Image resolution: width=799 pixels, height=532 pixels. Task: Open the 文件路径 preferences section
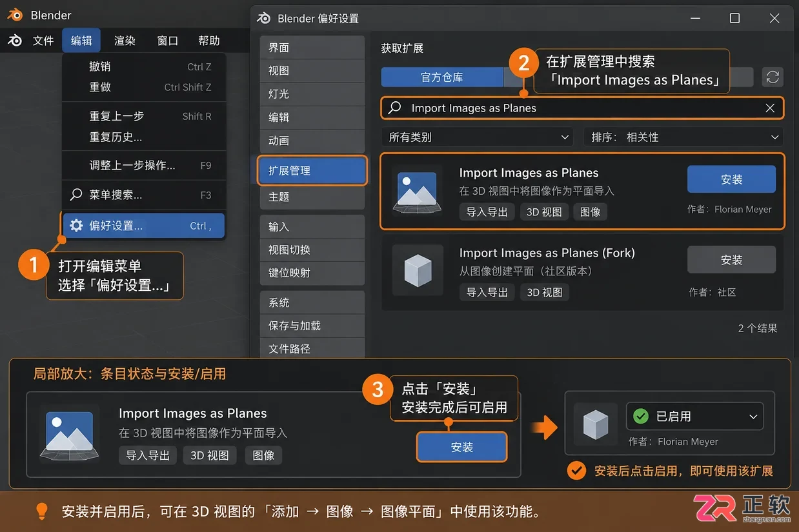tap(312, 349)
